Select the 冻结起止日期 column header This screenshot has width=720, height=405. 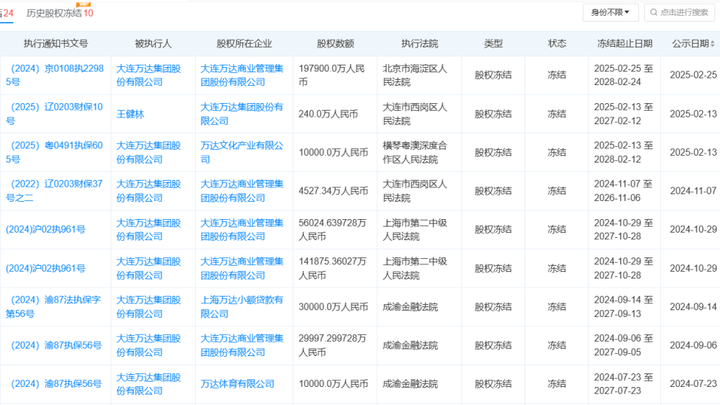click(x=624, y=44)
